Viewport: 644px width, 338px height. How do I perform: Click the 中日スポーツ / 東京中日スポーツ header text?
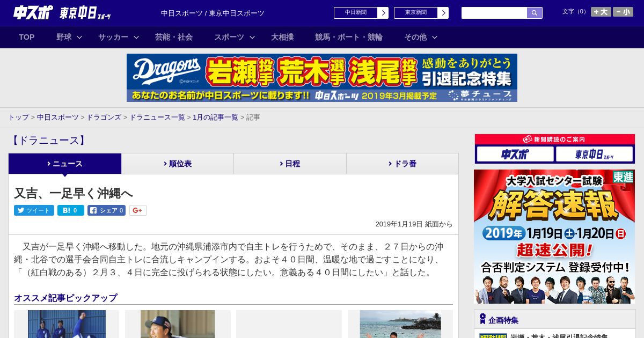coord(213,13)
